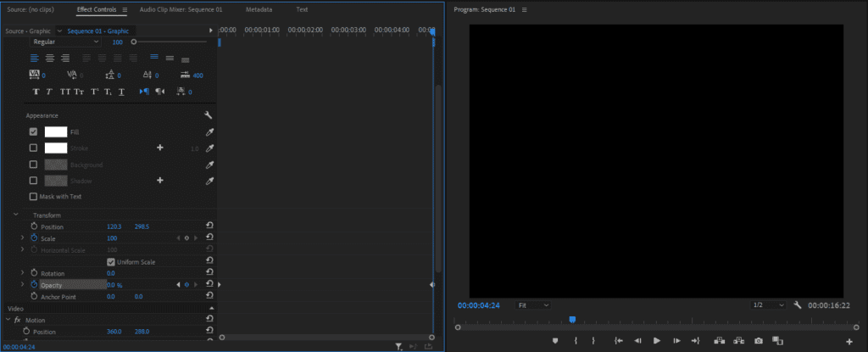Viewport: 868px width, 352px height.
Task: Filter properties with funnel icon
Action: (x=398, y=346)
